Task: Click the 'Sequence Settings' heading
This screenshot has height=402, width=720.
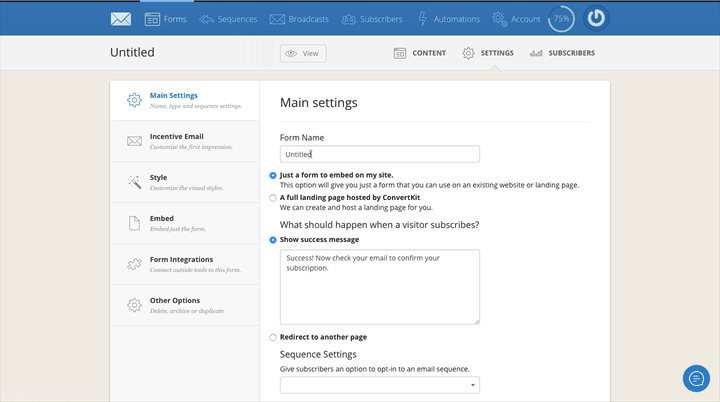Action: (x=318, y=354)
